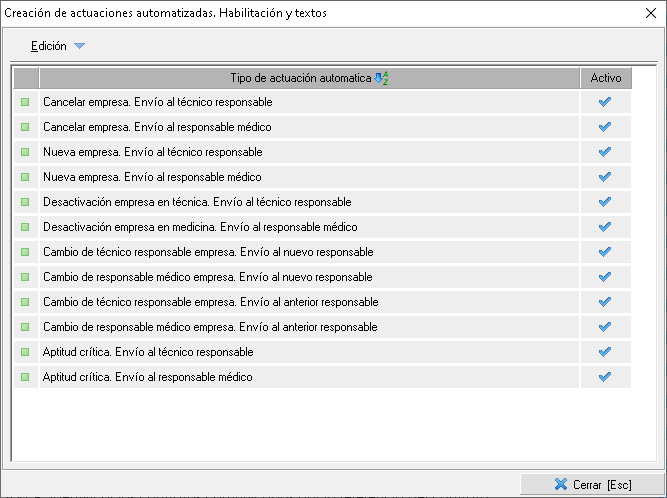The height and width of the screenshot is (498, 667).
Task: Toggle Activo for 'Cambio de técnico responsable empresa. Envío al anterior responsable'
Action: click(604, 302)
